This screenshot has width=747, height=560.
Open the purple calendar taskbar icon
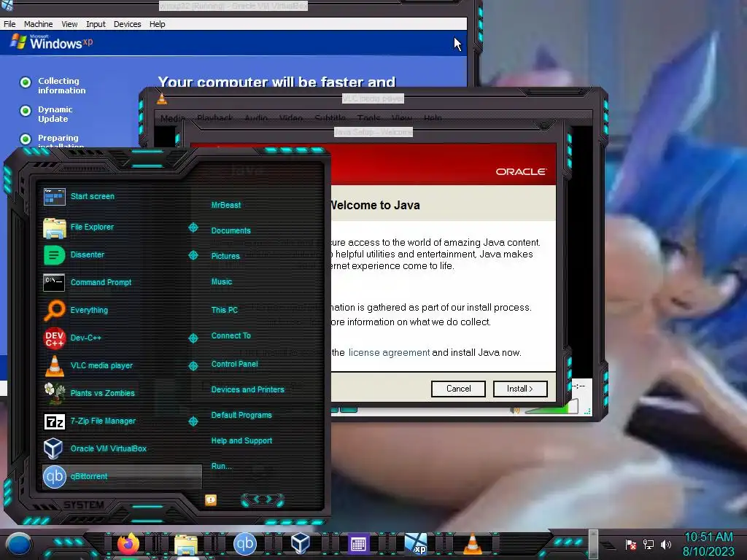coord(357,544)
